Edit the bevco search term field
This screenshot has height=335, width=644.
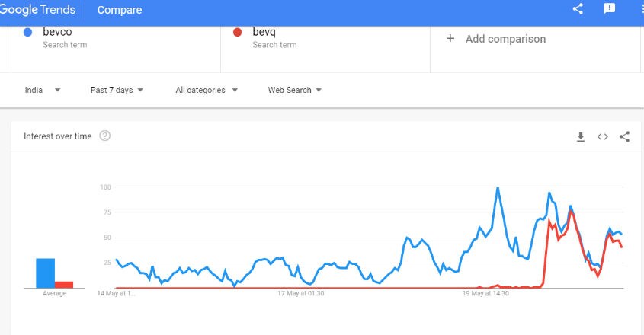point(116,49)
